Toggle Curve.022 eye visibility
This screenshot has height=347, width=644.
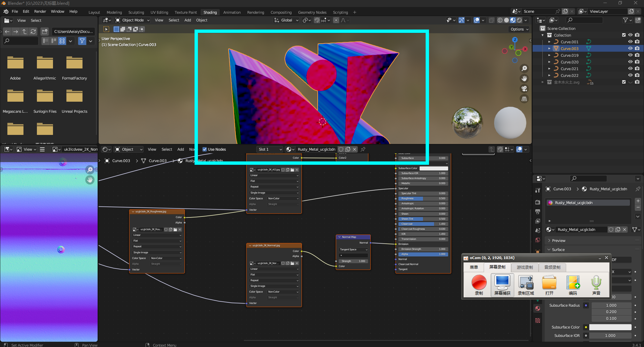tap(630, 75)
